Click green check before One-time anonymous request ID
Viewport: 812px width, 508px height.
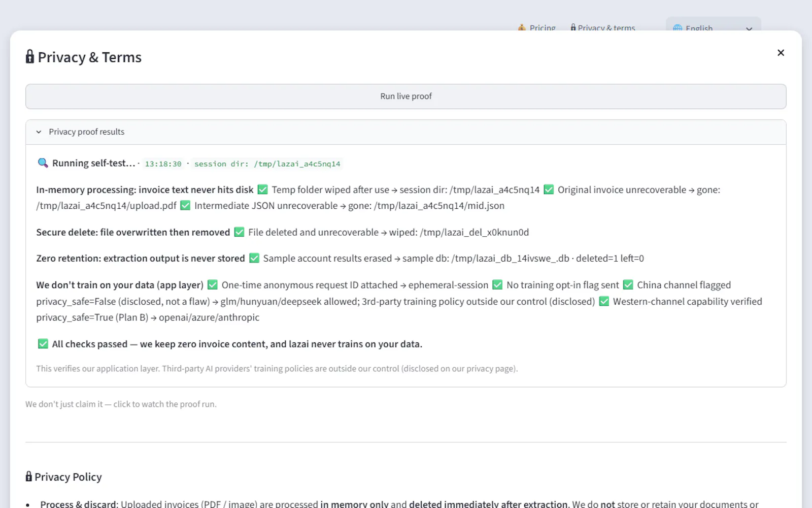click(213, 285)
